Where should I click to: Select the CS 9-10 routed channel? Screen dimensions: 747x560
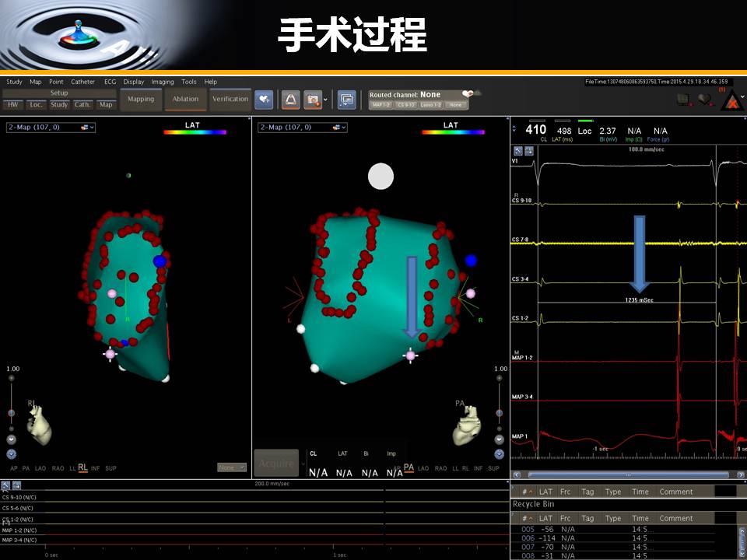[405, 105]
